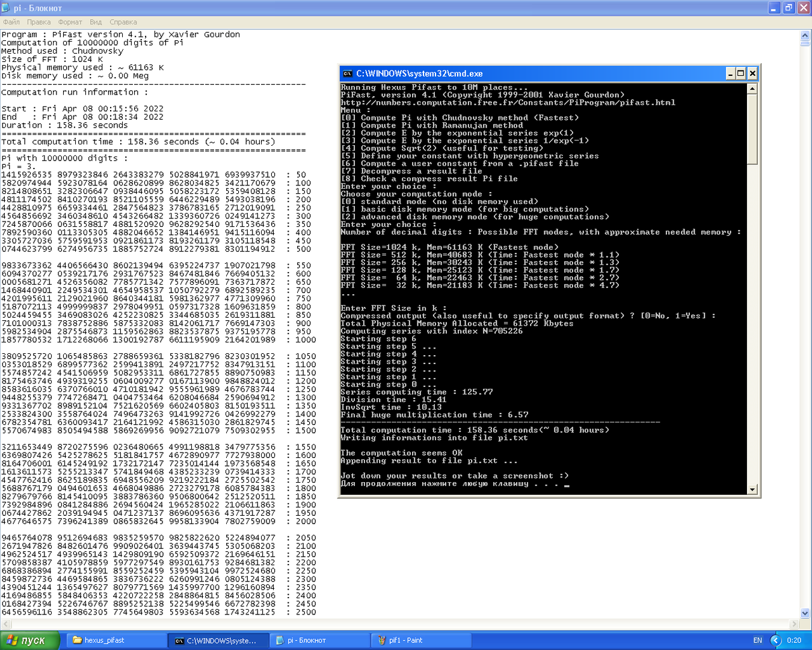Click 'Pi with 10000000 digits' line
Viewport: 812px width, 650px height.
point(64,158)
